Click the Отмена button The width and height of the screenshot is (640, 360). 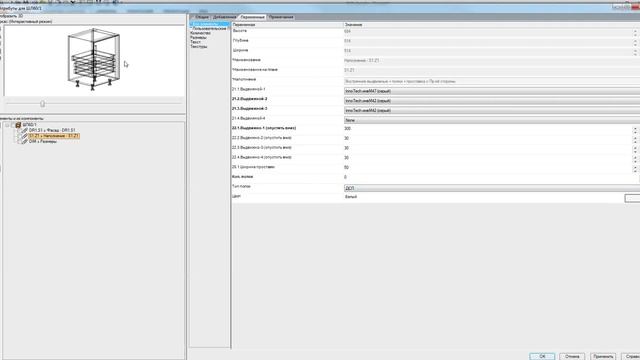coord(572,356)
